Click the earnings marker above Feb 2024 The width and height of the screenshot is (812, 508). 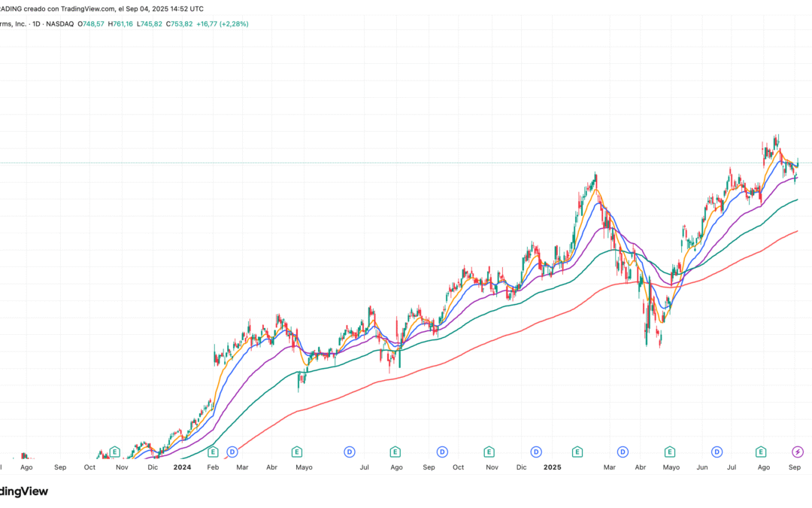click(213, 452)
